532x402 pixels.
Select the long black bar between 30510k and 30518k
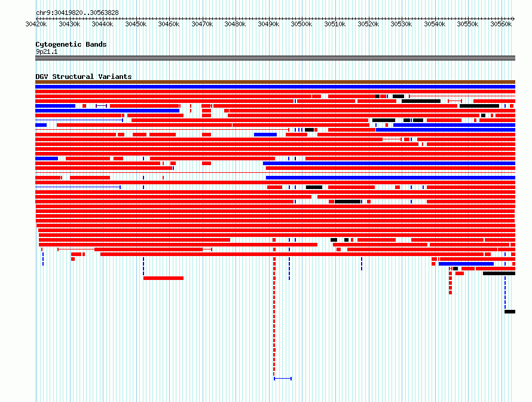(x=347, y=202)
